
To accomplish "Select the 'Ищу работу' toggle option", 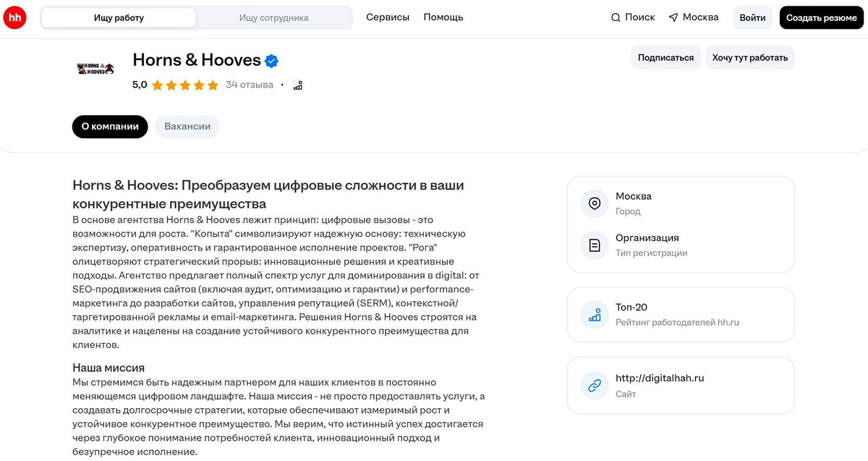I will (x=119, y=17).
